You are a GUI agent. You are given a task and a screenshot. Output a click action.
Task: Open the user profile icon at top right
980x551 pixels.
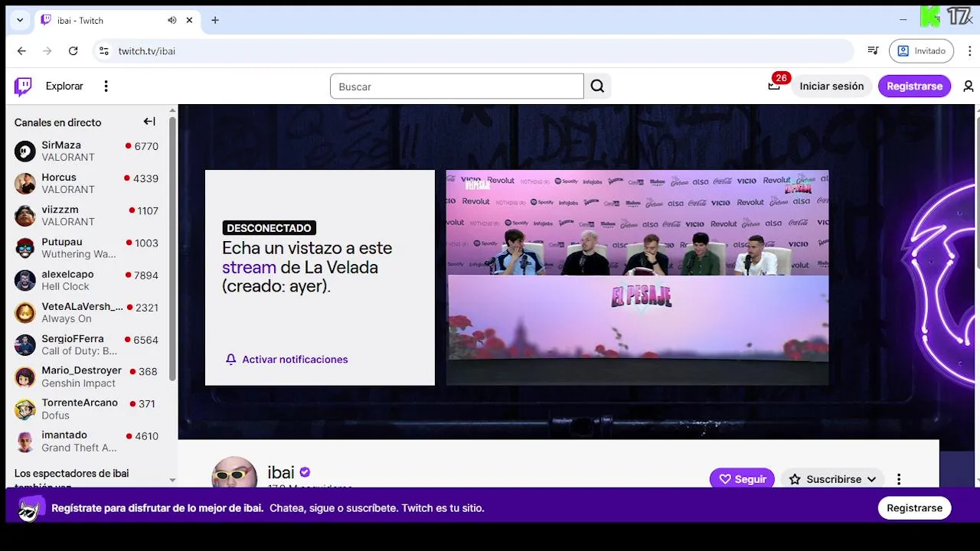point(968,86)
